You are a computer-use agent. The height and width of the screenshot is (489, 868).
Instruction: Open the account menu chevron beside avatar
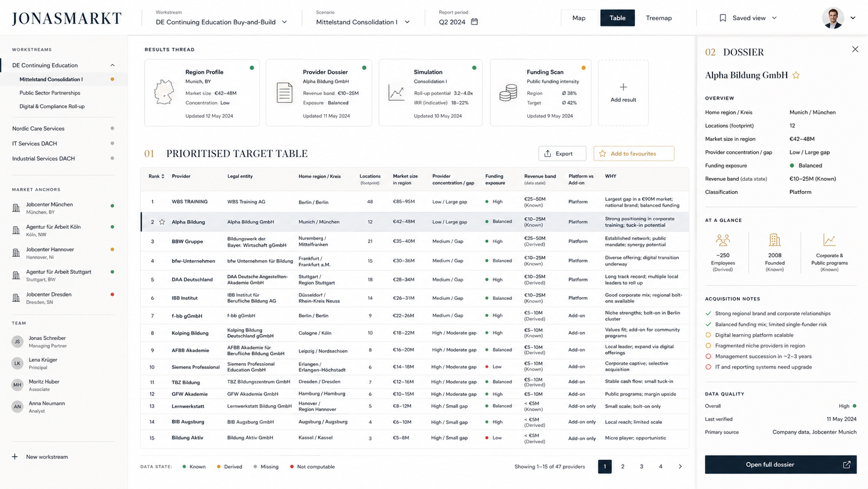coord(853,18)
